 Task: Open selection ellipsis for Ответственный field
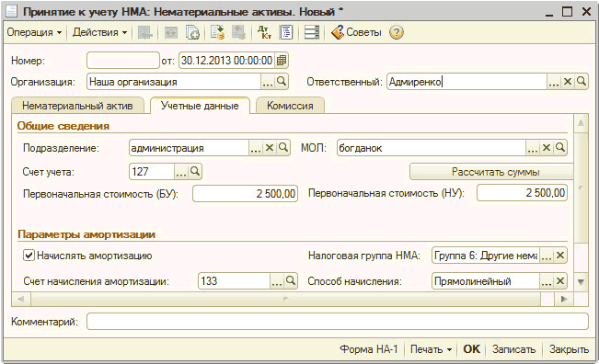(x=554, y=82)
